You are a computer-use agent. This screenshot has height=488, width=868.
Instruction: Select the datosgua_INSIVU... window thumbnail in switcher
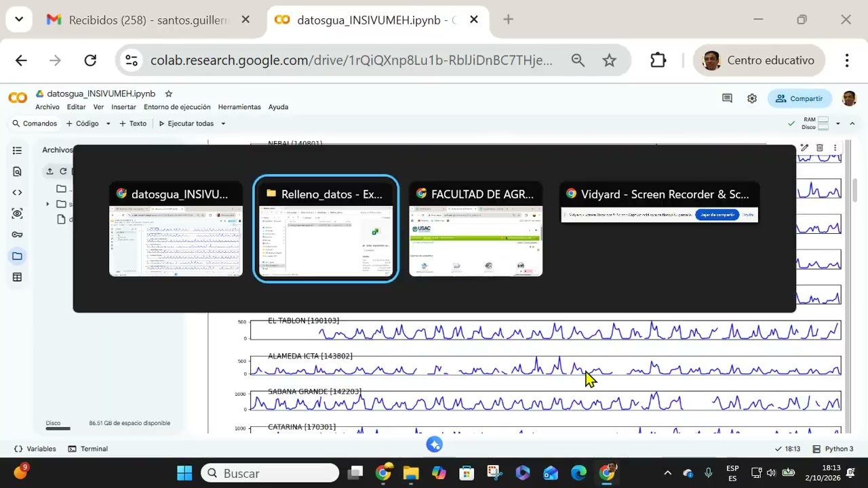click(x=176, y=228)
